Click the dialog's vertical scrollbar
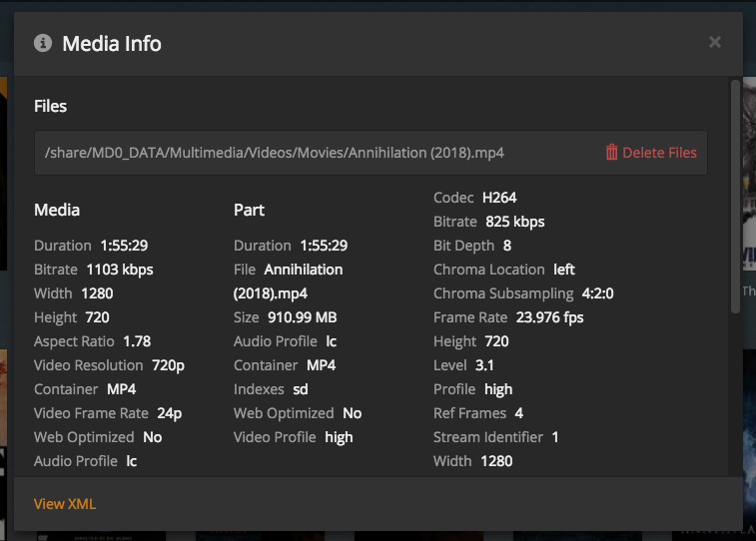The height and width of the screenshot is (541, 756). click(x=736, y=200)
